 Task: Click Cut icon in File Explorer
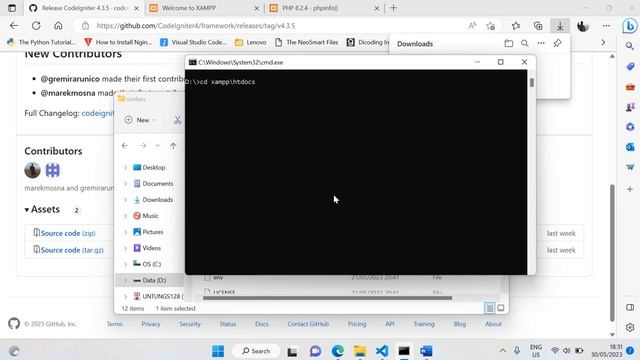(x=177, y=120)
